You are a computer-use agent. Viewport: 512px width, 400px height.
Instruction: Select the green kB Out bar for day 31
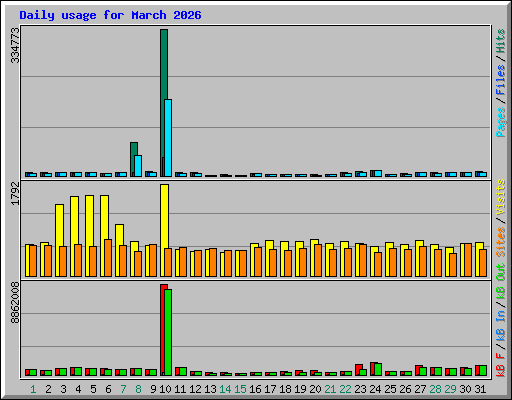tap(483, 371)
